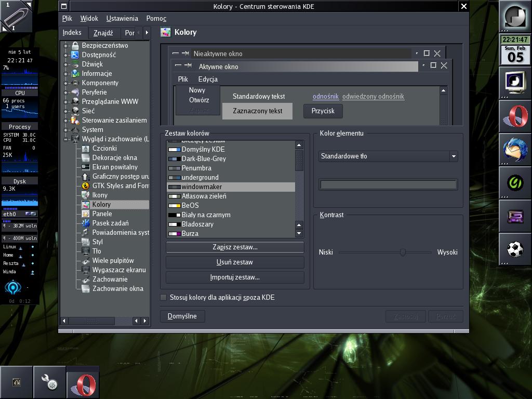
Task: Click the Czcionki fonts icon
Action: pyautogui.click(x=86, y=148)
